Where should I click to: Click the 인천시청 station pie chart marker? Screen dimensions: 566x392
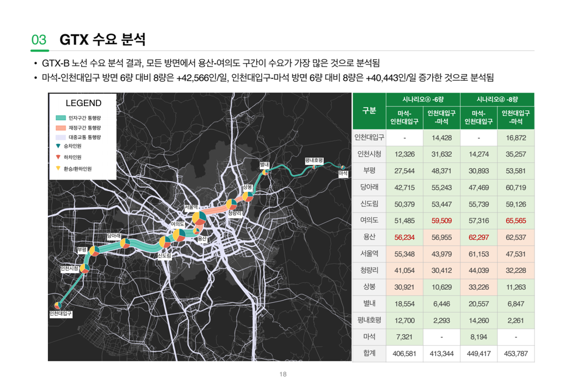[84, 268]
